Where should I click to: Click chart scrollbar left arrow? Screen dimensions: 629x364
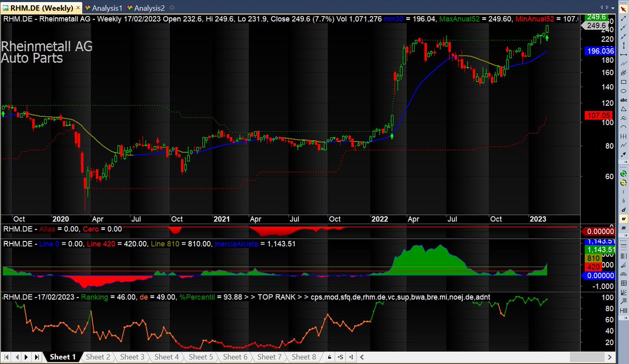point(362,357)
